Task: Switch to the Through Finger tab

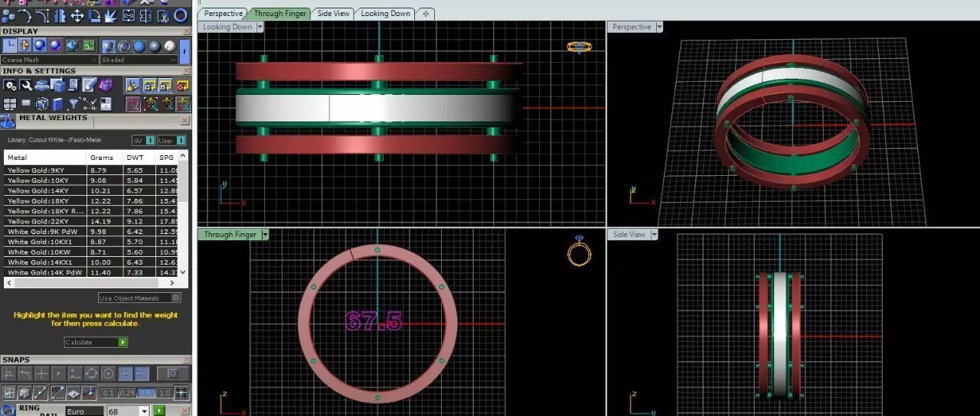Action: click(x=279, y=13)
